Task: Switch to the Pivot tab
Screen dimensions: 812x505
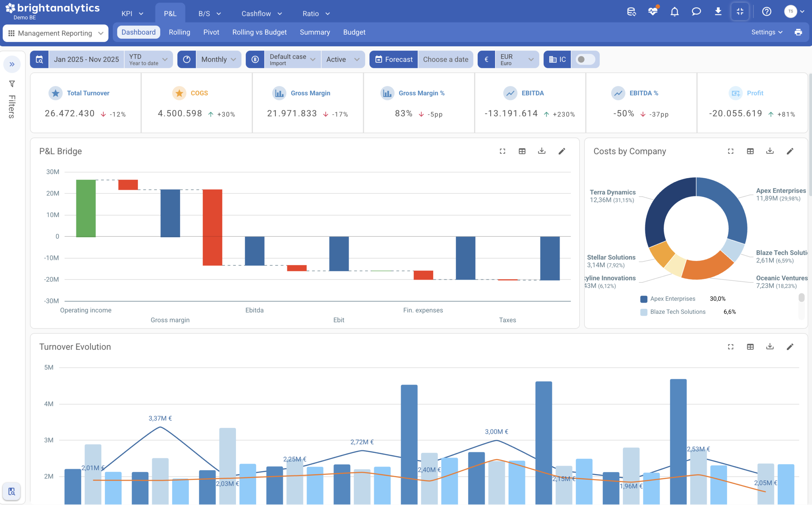Action: tap(211, 32)
